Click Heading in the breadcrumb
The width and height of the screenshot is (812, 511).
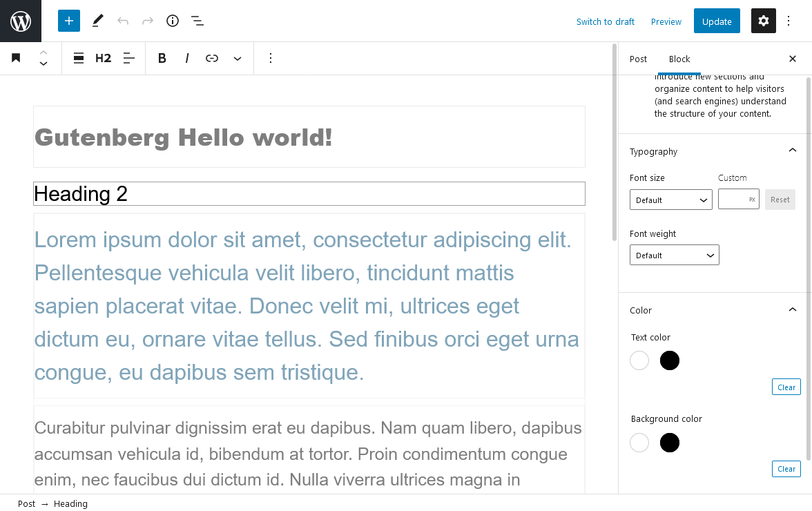[x=70, y=504]
